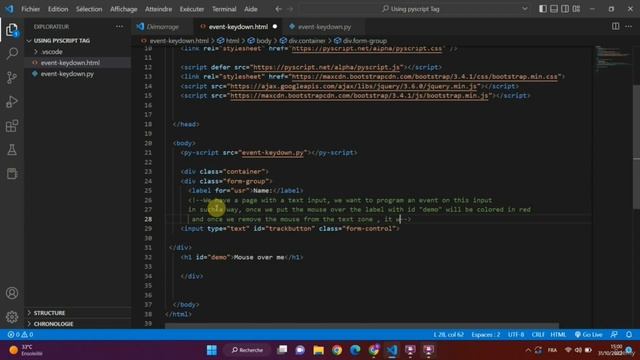This screenshot has height=360, width=640.
Task: Open the Affichage menu
Action: (x=124, y=9)
